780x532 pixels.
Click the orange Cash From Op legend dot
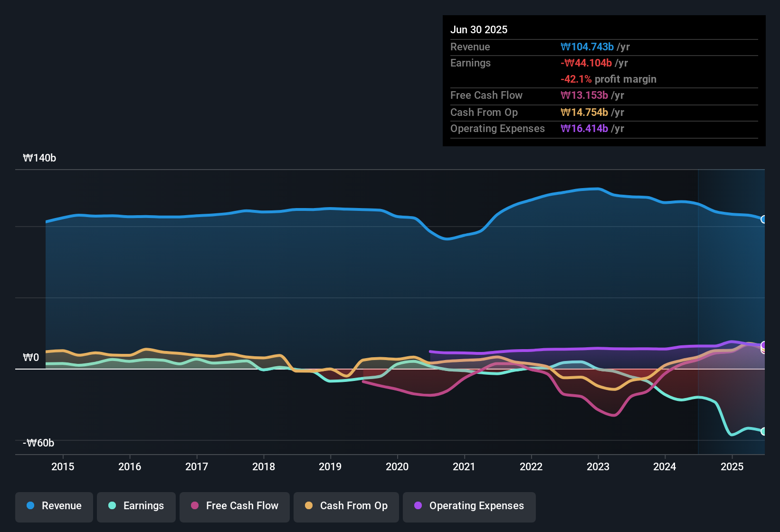point(308,506)
